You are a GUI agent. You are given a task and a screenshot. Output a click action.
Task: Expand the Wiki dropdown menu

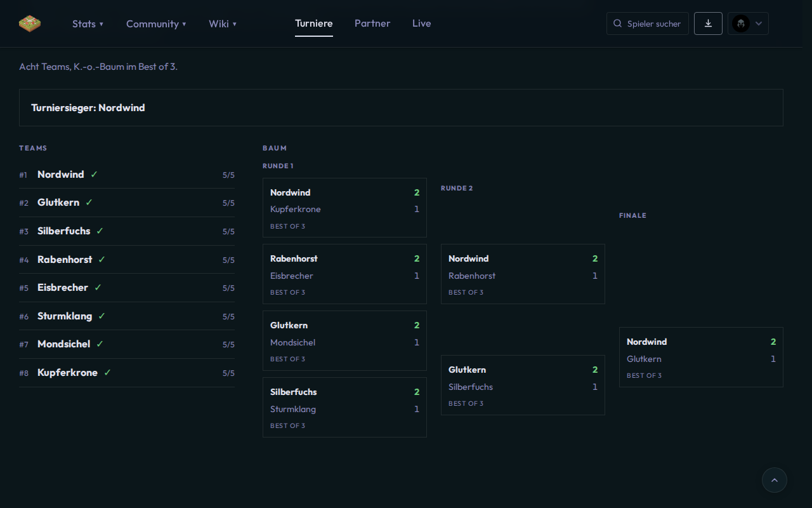pyautogui.click(x=223, y=23)
